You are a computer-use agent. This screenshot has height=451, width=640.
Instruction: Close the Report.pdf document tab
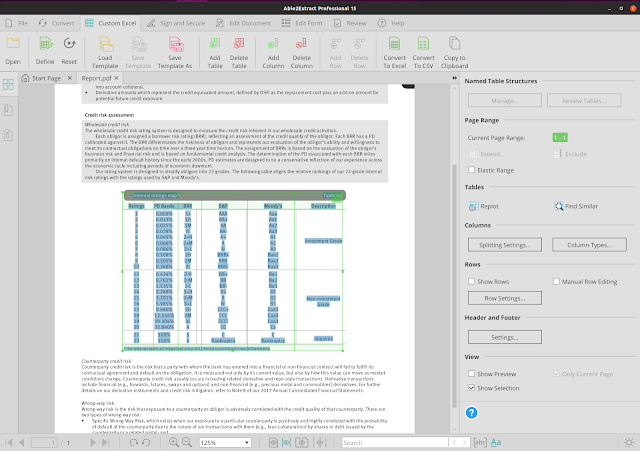point(116,78)
